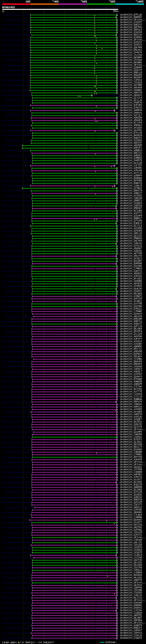This screenshot has height=644, width=146.
Task: Open hit UniRef100_B2D157
Action: coord(131,42)
